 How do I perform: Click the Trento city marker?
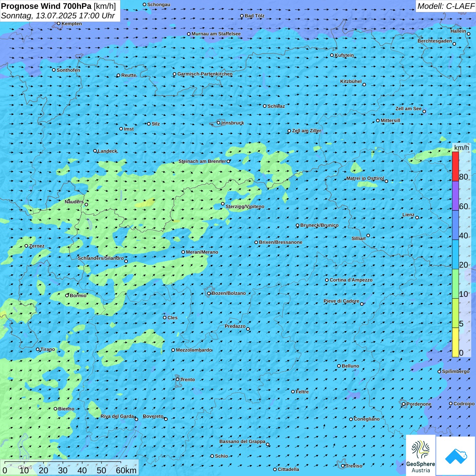pos(177,379)
